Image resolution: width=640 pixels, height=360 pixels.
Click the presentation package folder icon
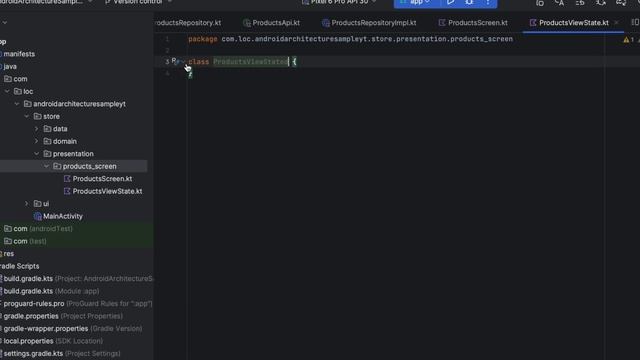47,154
